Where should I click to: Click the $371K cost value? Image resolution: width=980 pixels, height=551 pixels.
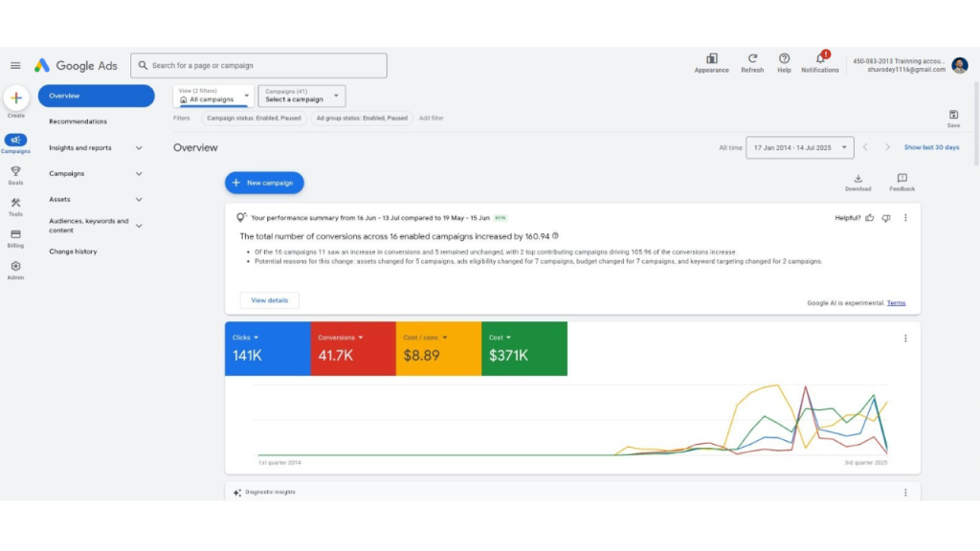point(509,356)
